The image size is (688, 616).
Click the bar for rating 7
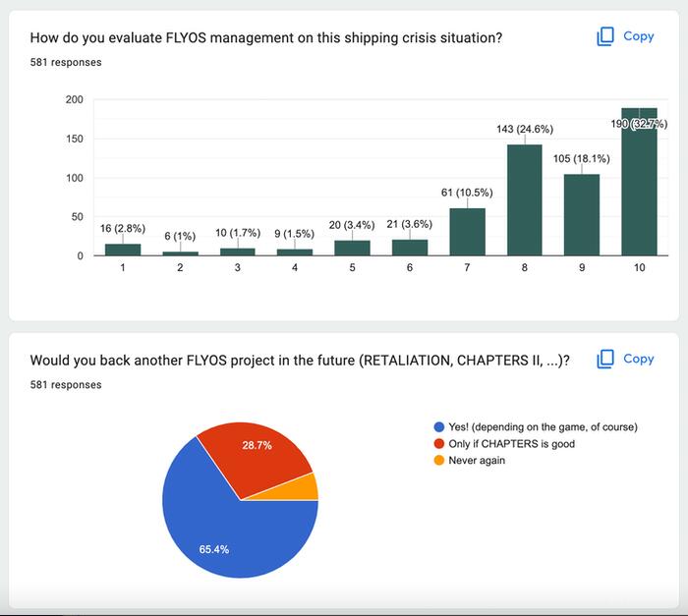click(x=467, y=232)
